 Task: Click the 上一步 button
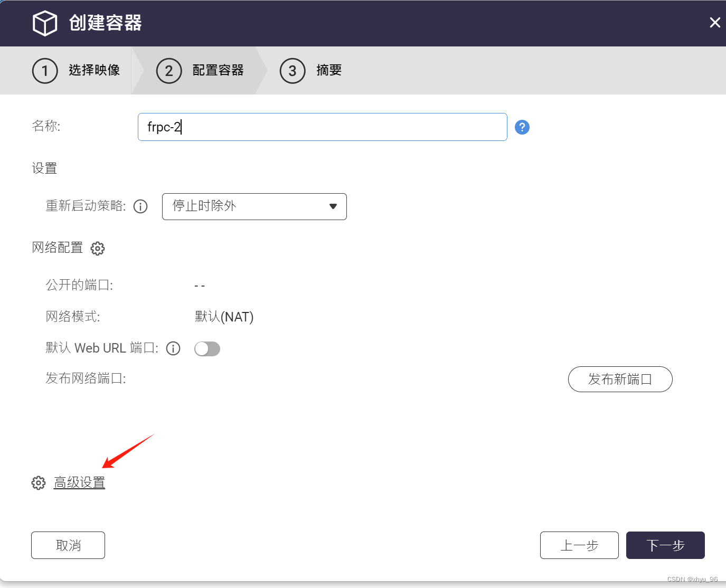click(x=579, y=545)
